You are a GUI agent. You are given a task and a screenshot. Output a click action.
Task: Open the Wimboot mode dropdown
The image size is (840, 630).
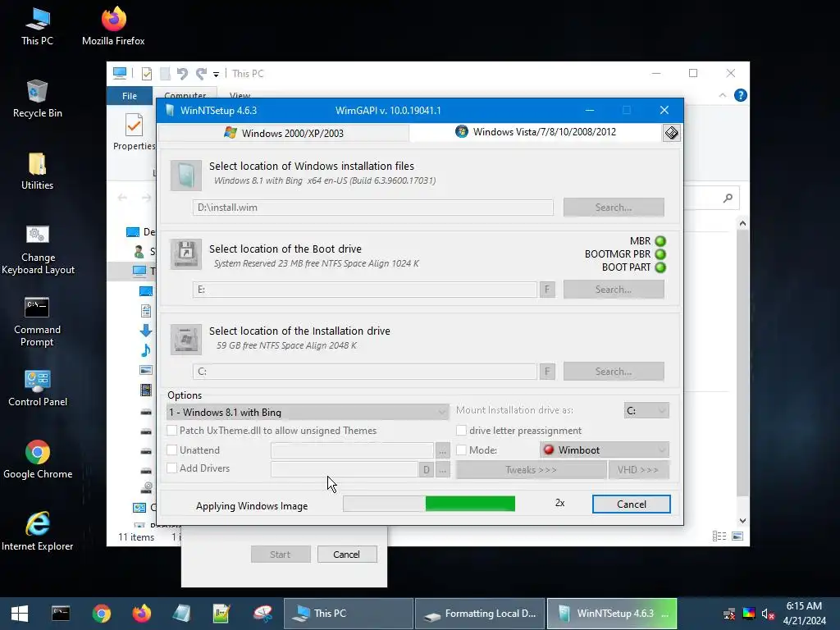[605, 450]
